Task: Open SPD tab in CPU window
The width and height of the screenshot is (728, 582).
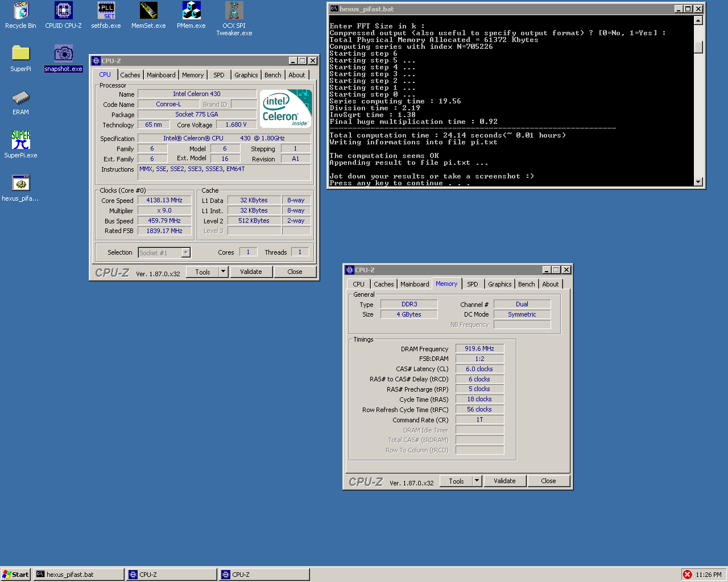Action: [219, 75]
